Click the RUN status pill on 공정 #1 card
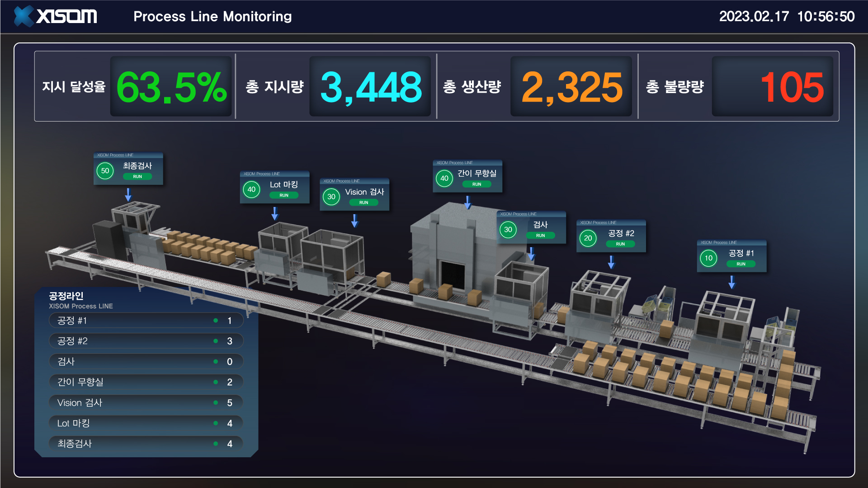The image size is (868, 488). [x=741, y=264]
